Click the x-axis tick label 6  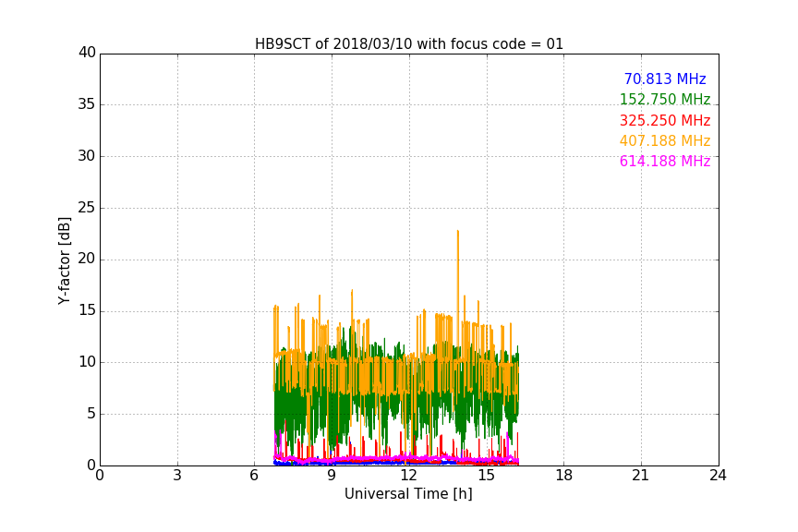(x=254, y=476)
